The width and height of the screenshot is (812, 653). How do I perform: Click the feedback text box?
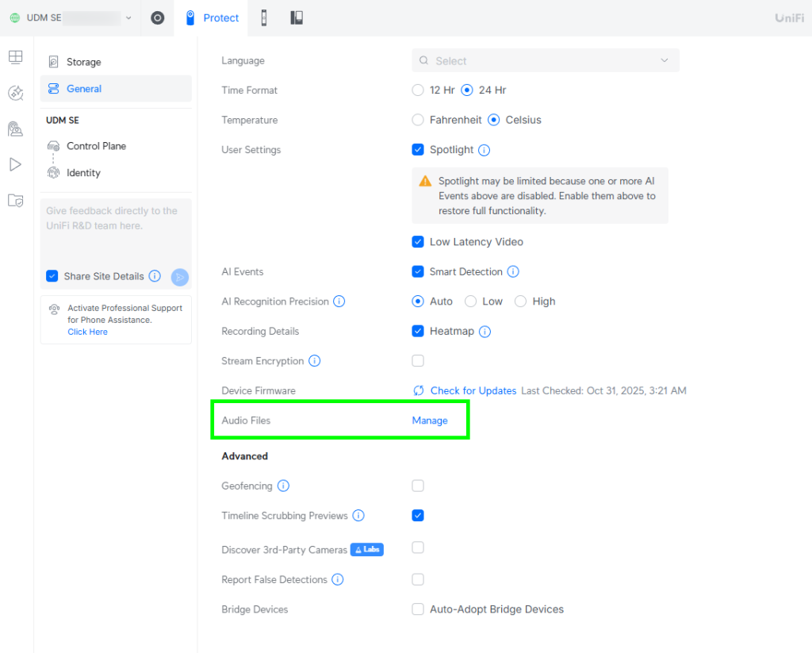tap(116, 230)
